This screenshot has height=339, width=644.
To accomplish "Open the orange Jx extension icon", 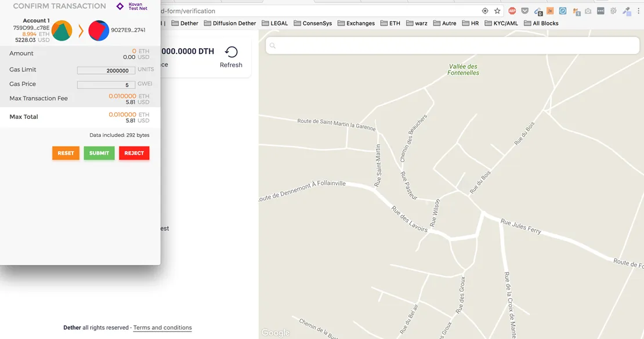I will (x=550, y=11).
